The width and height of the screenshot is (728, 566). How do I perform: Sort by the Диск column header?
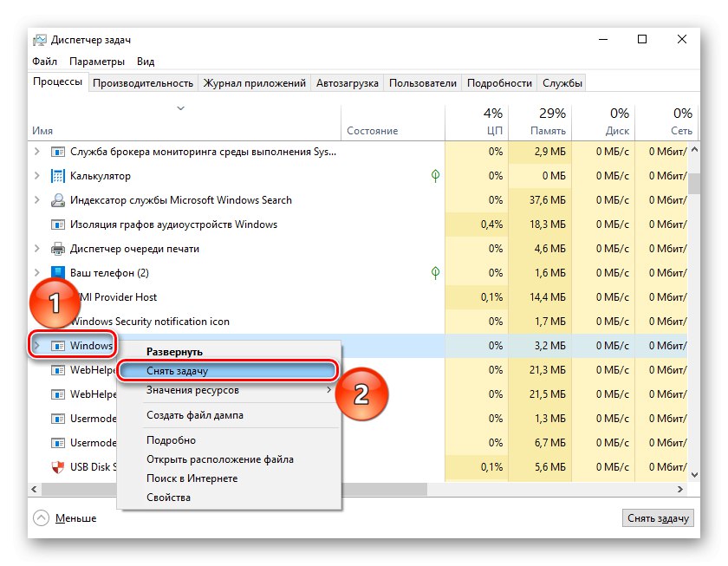pyautogui.click(x=603, y=121)
